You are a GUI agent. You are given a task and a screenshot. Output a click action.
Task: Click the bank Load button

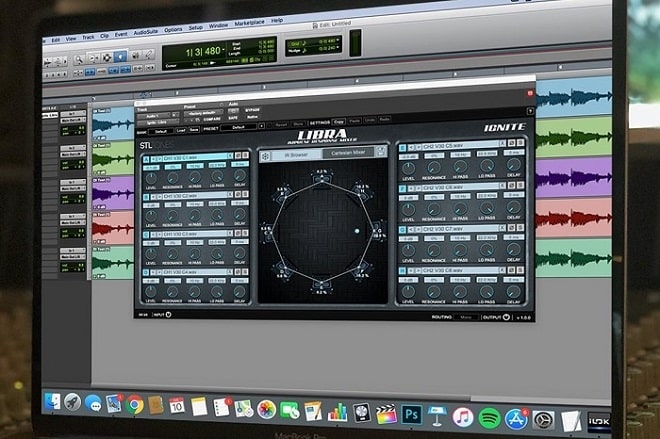coord(181,130)
